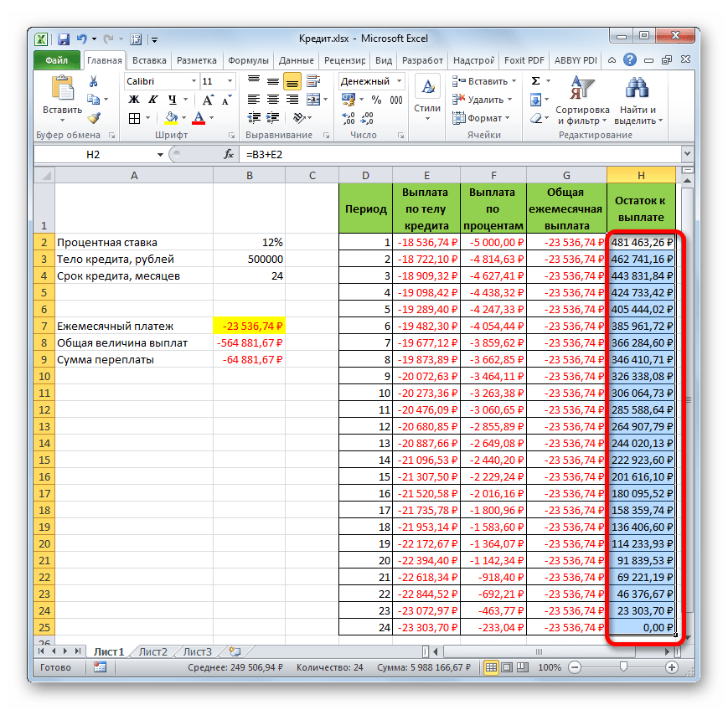The image size is (728, 710).
Task: Switch to the Формулы tab
Action: [249, 60]
